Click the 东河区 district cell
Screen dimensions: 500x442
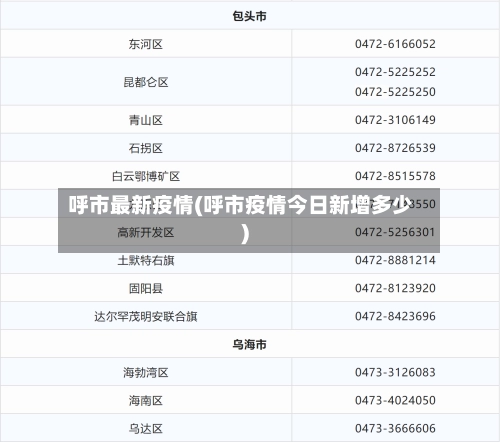point(146,44)
